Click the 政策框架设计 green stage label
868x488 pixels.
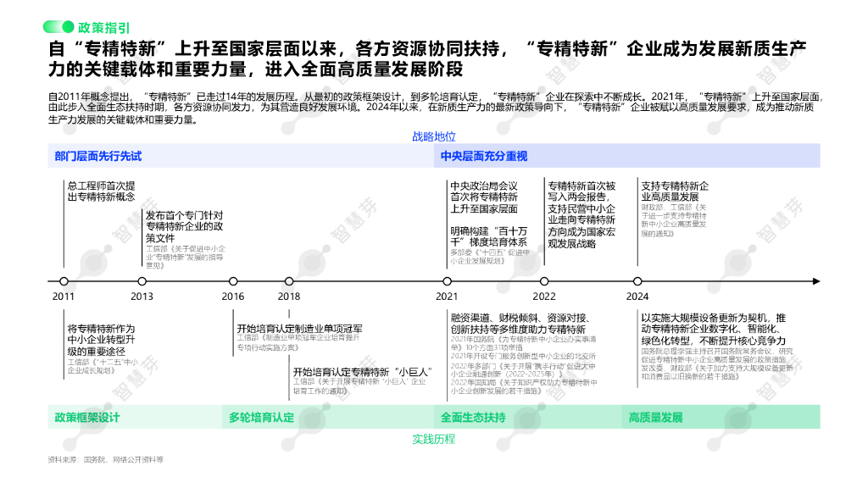tap(87, 418)
